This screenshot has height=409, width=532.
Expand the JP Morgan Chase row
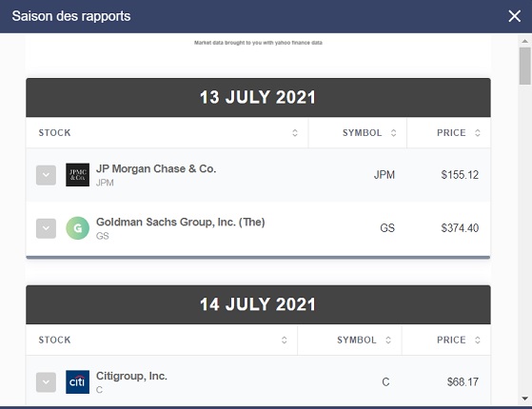[x=46, y=175]
